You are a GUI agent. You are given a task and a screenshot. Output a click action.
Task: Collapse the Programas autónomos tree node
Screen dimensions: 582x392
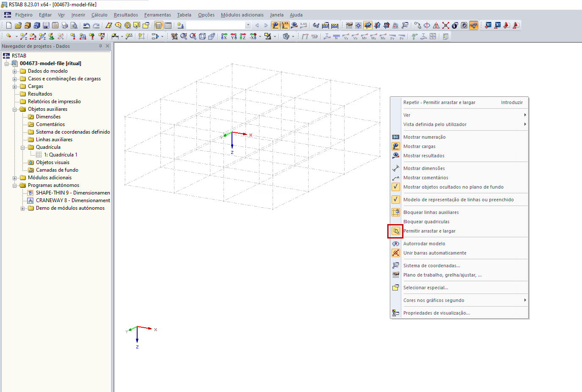(x=15, y=186)
